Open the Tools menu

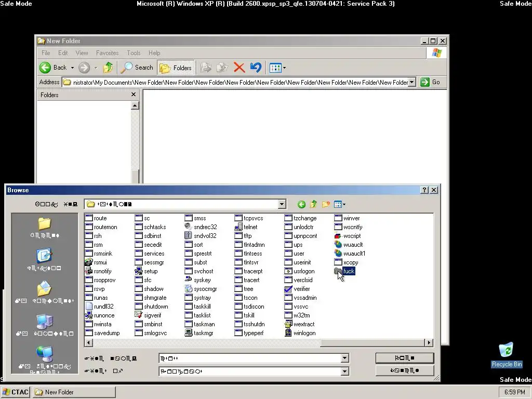pyautogui.click(x=134, y=53)
